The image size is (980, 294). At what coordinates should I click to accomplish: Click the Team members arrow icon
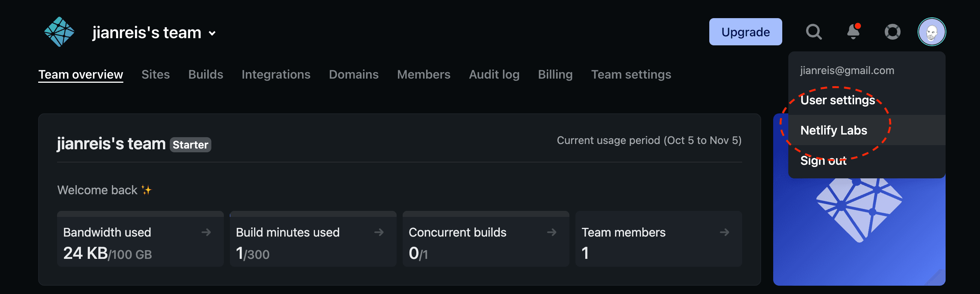tap(724, 232)
